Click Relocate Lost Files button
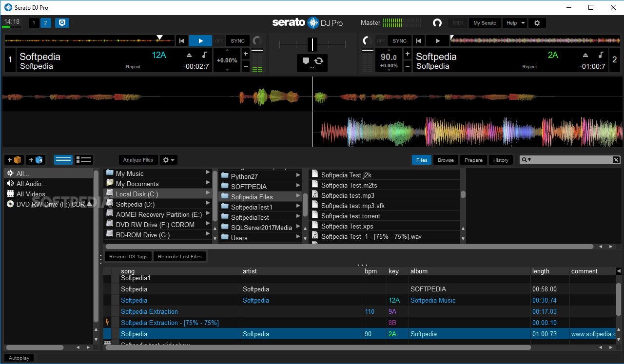Viewport: 624px width, 364px height. pos(180,256)
